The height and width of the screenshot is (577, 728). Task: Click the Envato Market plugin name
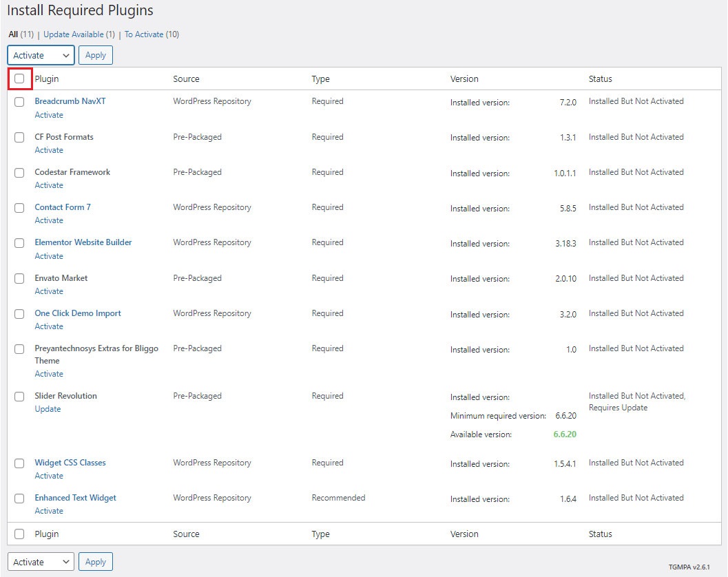(61, 278)
